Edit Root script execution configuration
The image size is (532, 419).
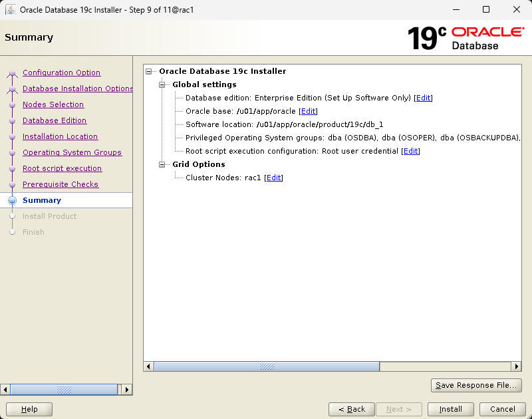click(410, 151)
